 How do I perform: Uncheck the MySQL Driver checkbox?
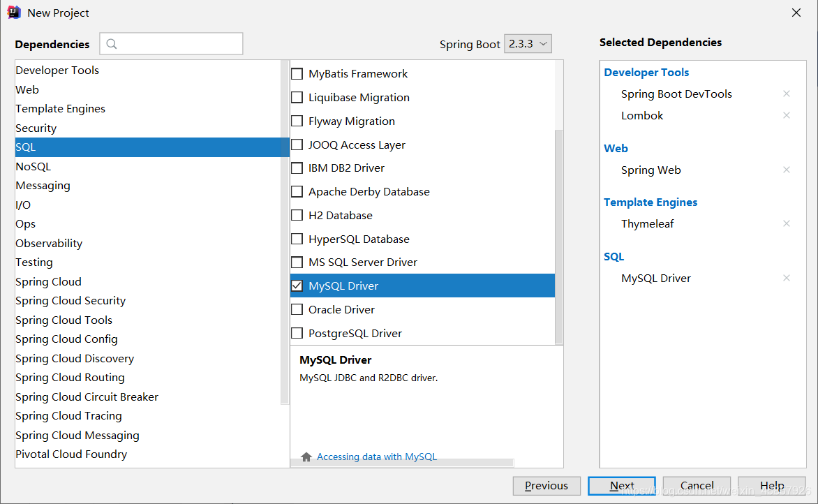pyautogui.click(x=297, y=286)
